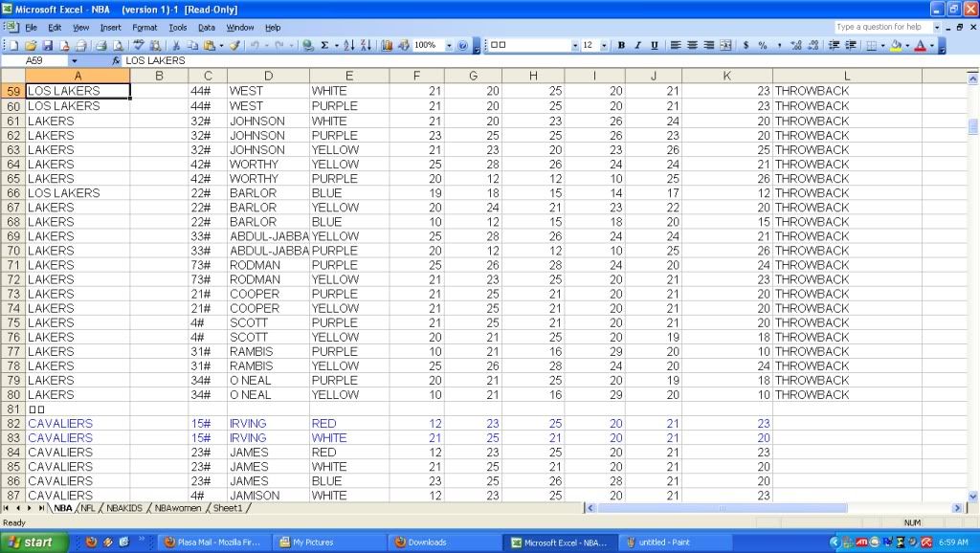
Task: Merge and center the selected cells
Action: click(x=725, y=45)
